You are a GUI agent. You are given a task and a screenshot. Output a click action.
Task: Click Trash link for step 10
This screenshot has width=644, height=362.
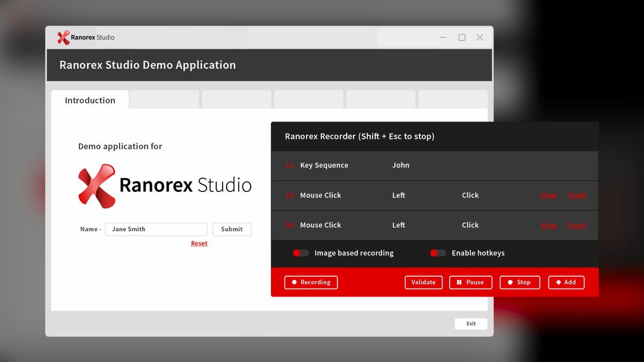pos(577,195)
